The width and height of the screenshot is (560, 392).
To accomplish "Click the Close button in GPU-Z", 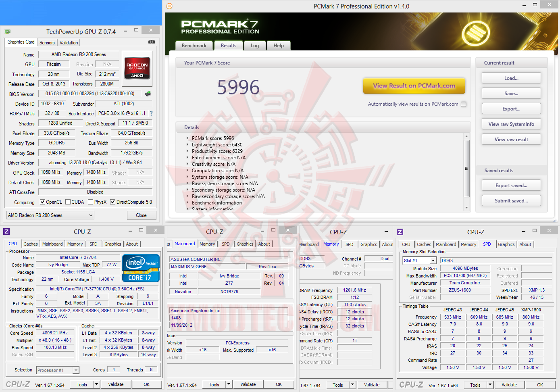I will tap(141, 215).
